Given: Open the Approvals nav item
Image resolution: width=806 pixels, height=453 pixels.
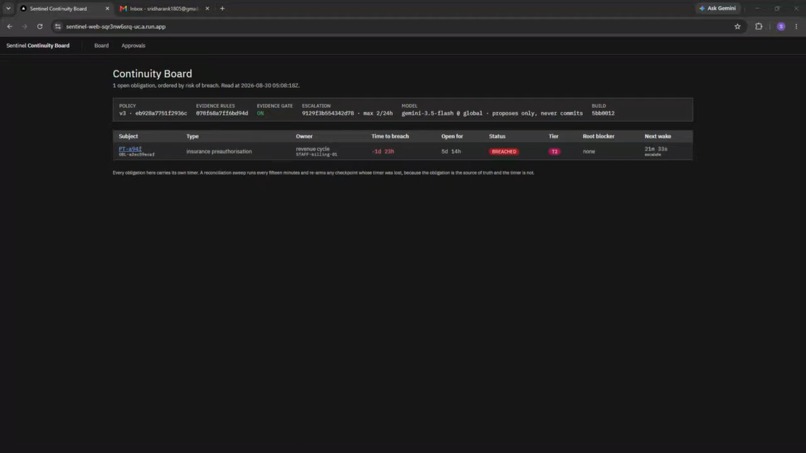Looking at the screenshot, I should coord(133,45).
